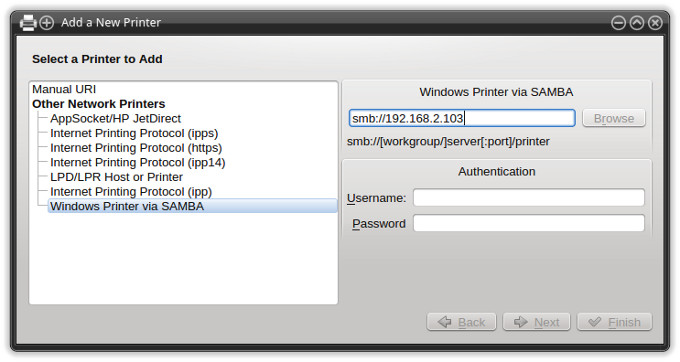680x362 pixels.
Task: Click the Finish button
Action: pyautogui.click(x=615, y=322)
